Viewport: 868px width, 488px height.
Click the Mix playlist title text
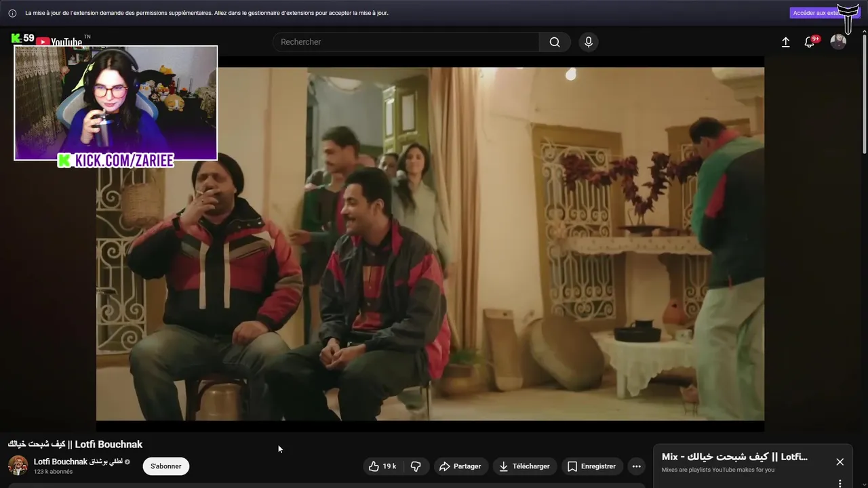click(x=735, y=457)
